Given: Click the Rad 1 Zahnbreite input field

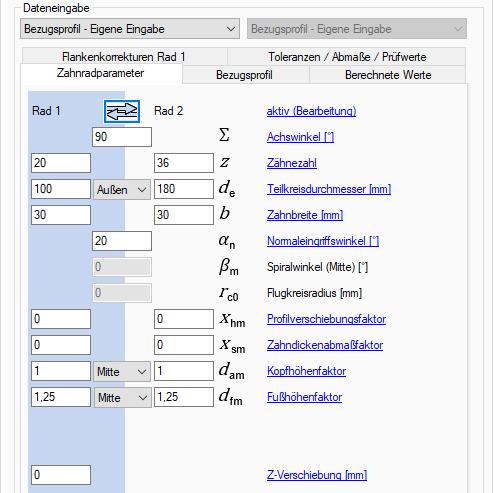Looking at the screenshot, I should tap(61, 215).
